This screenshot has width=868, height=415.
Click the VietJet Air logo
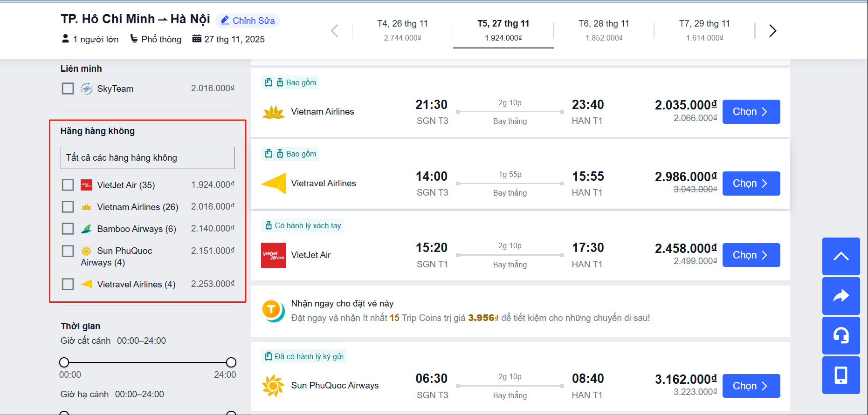[273, 255]
